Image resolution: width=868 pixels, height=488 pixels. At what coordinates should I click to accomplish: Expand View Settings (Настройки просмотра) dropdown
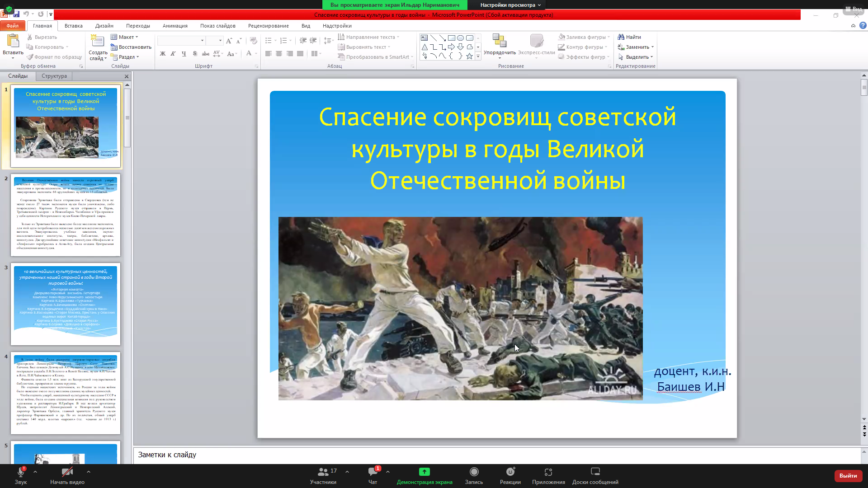[x=510, y=5]
